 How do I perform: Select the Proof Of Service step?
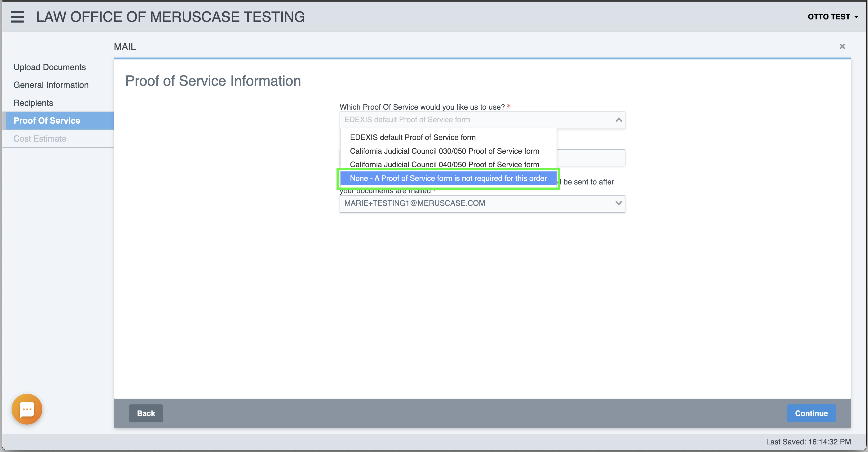(x=58, y=121)
